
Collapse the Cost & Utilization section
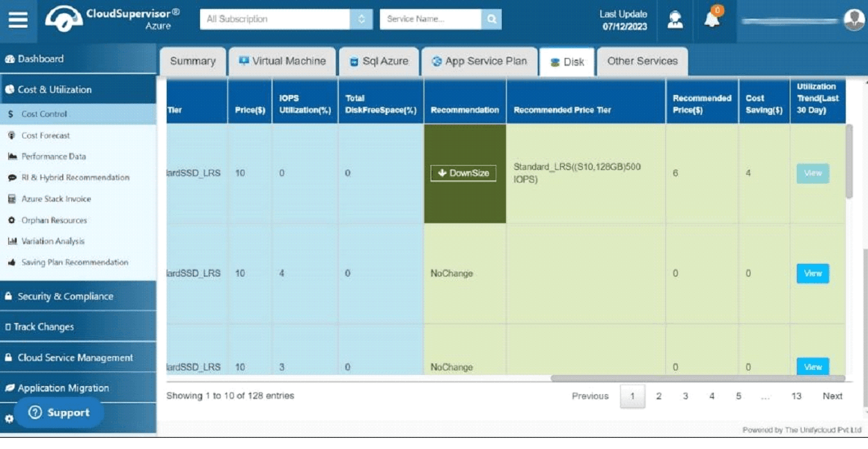tap(78, 89)
